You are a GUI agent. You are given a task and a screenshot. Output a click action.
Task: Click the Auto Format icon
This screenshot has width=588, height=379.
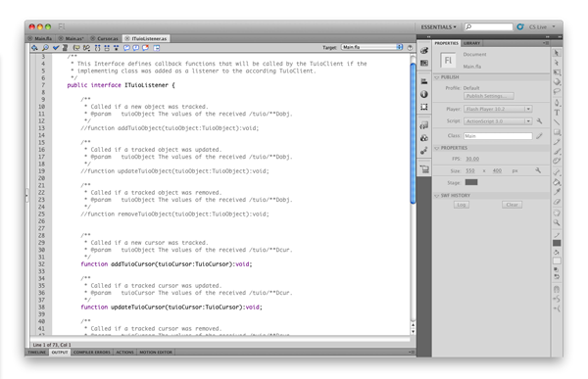[65, 48]
